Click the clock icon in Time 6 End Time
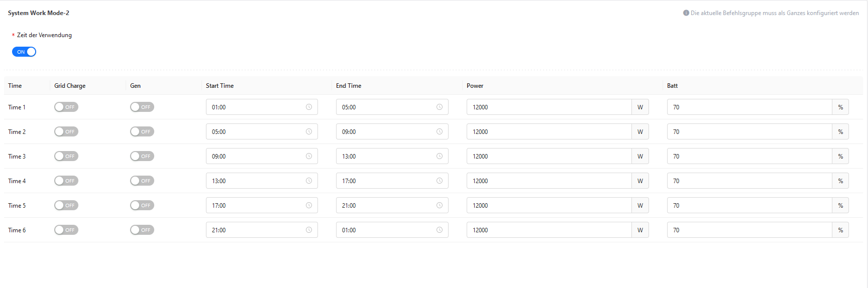The height and width of the screenshot is (288, 868). (440, 230)
